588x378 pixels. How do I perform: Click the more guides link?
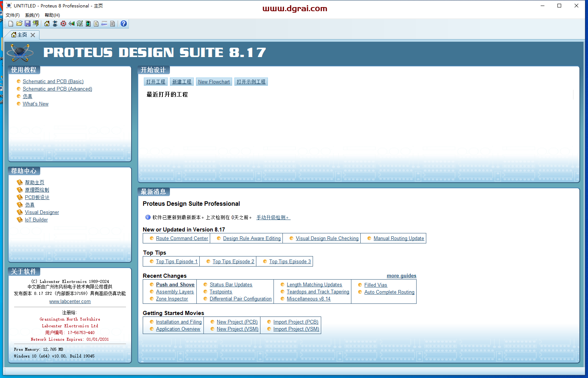401,276
